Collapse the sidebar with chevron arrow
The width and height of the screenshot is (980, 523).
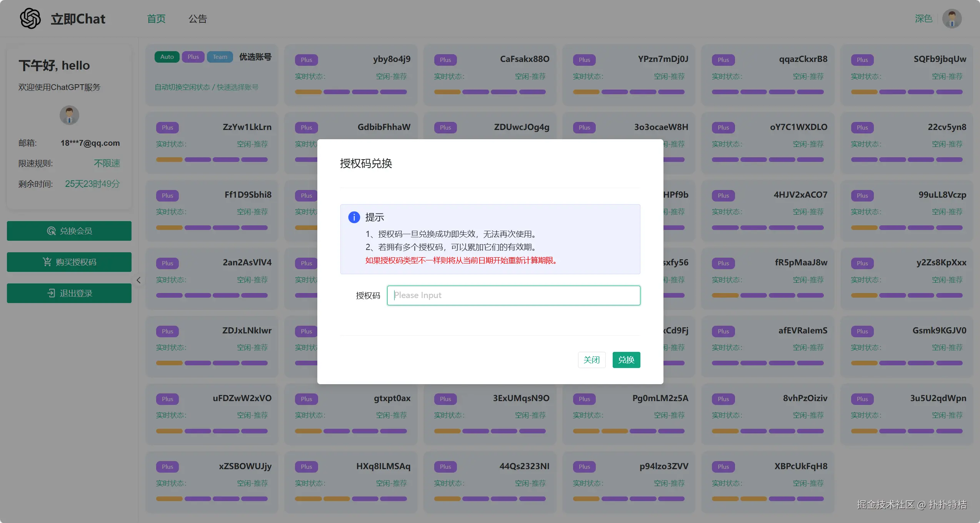(x=138, y=280)
